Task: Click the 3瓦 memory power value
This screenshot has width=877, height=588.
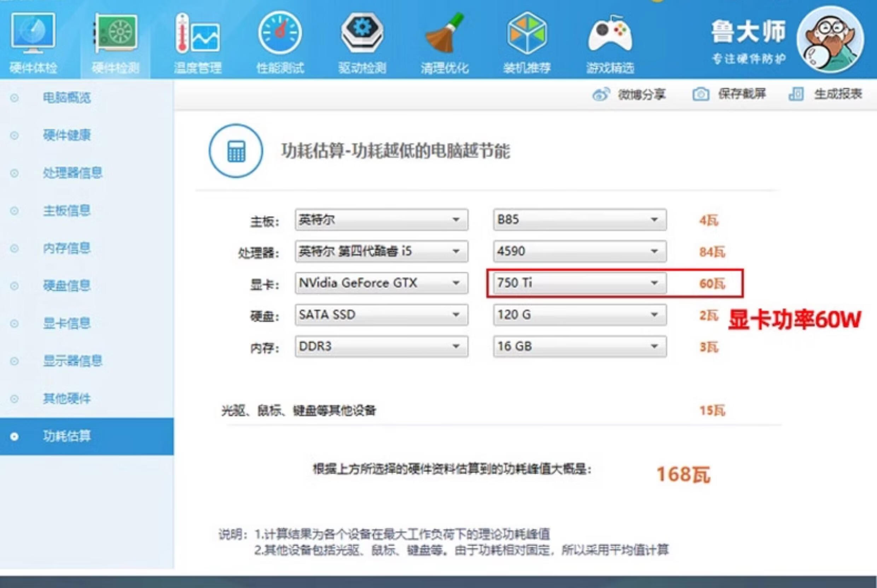Action: 709,347
